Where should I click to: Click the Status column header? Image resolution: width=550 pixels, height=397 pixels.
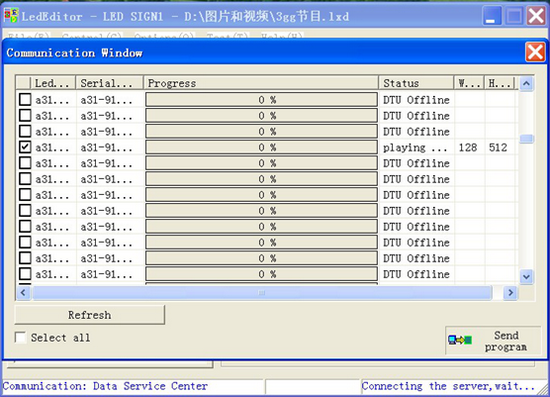(x=416, y=83)
